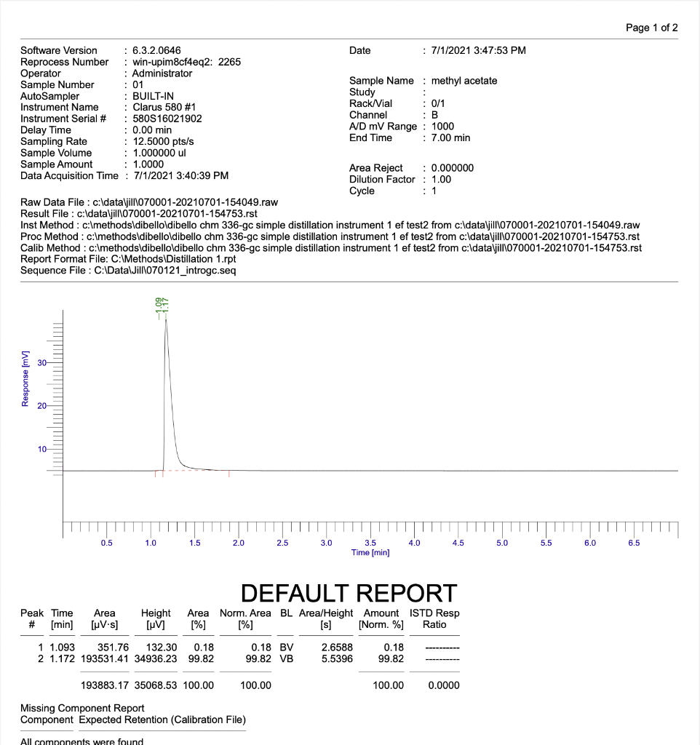
Task: Click delay time value 0.00 min
Action: click(x=152, y=130)
